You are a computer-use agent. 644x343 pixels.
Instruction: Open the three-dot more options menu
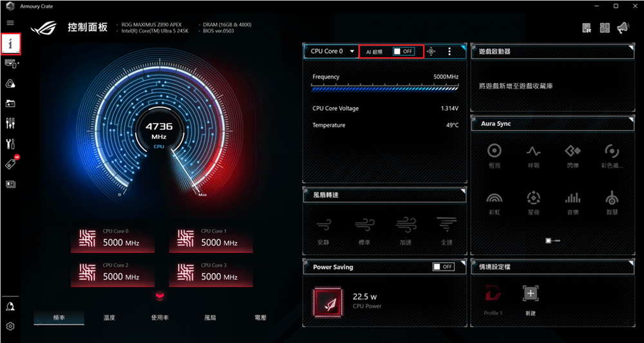(x=450, y=51)
